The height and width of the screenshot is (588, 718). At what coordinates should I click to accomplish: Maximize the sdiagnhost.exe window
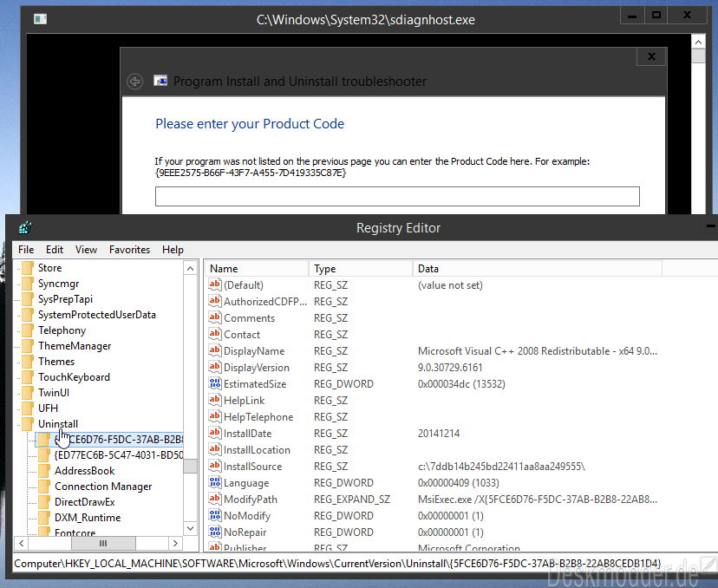coord(656,15)
